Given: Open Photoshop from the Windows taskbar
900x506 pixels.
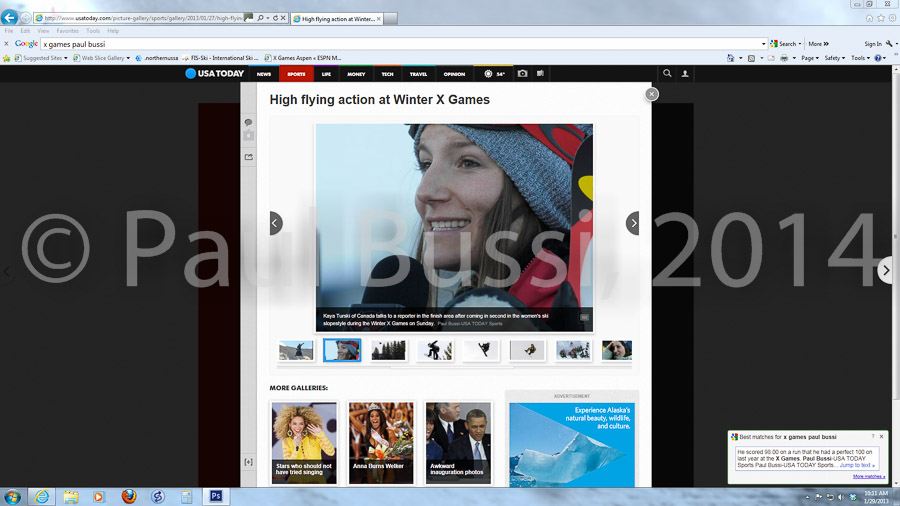Looking at the screenshot, I should click(216, 496).
